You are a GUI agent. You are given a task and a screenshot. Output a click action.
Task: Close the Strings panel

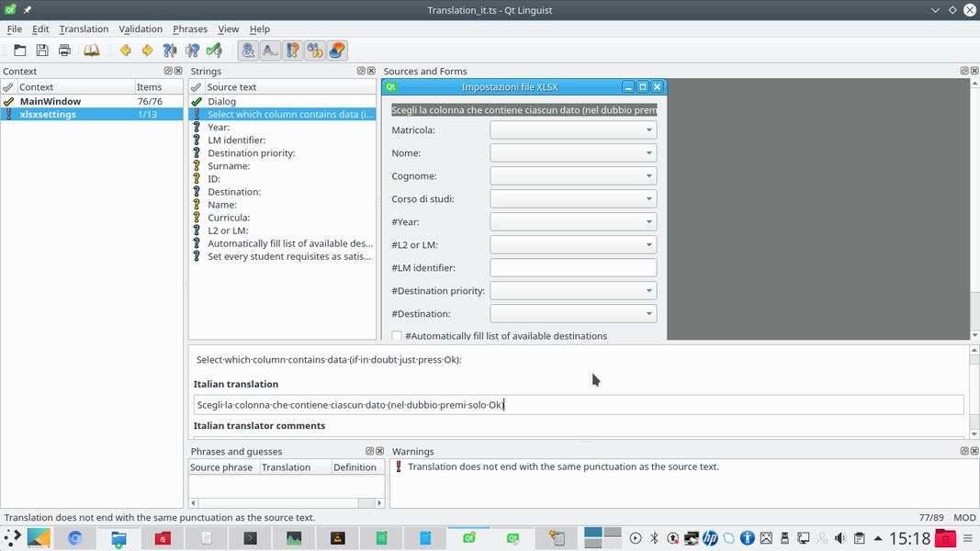click(371, 72)
